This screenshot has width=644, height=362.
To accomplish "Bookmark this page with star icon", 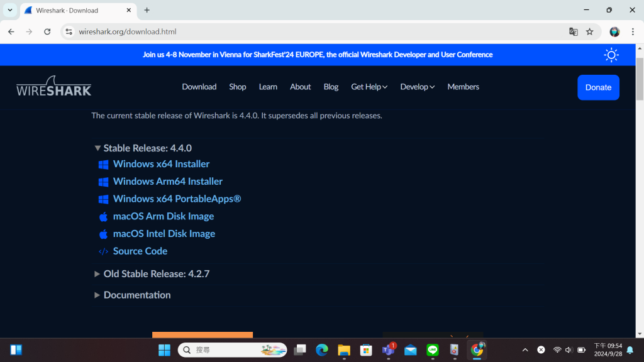I will [590, 31].
